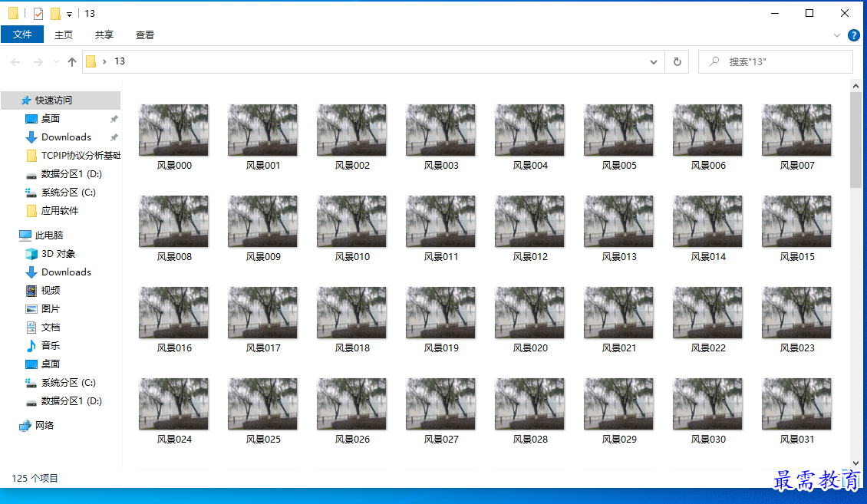867x504 pixels.
Task: Select the 风景010 image thumbnail
Action: click(x=351, y=221)
